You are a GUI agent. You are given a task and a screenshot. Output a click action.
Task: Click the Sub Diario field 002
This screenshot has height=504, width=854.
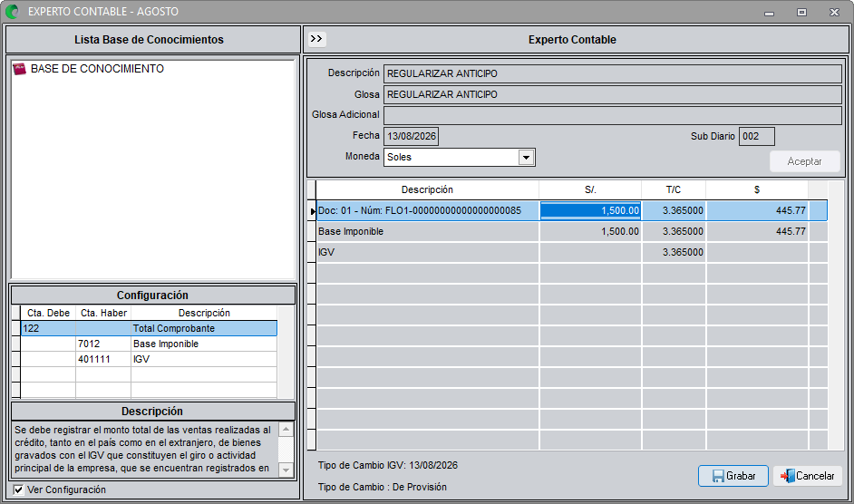pyautogui.click(x=756, y=136)
